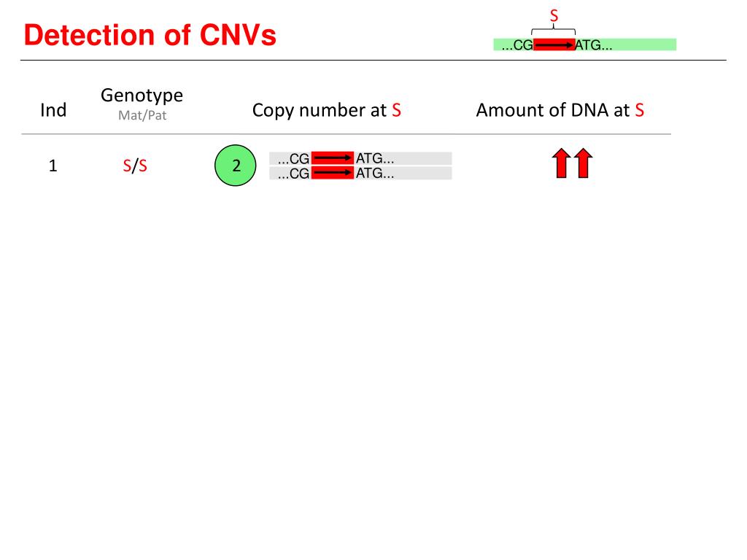This screenshot has width=747, height=560.
Task: Click the 'Copy number at S' header
Action: [x=326, y=110]
